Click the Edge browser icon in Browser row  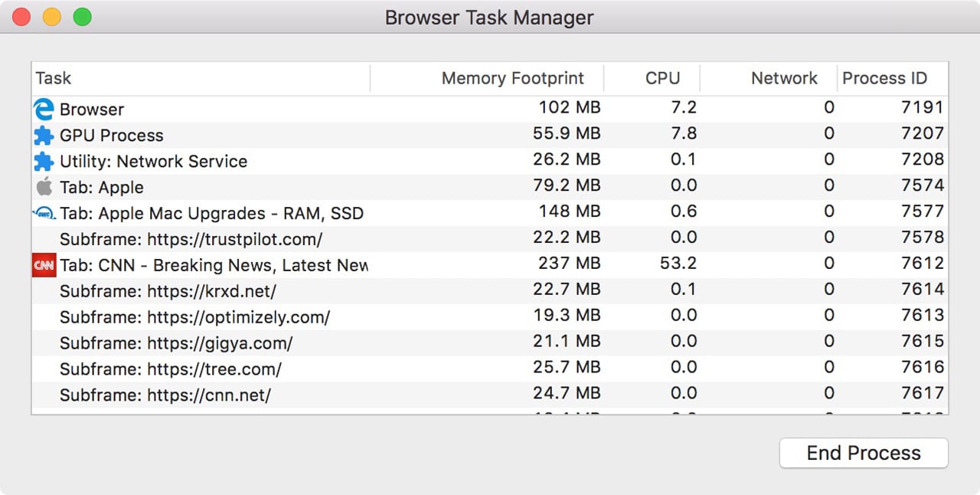(44, 110)
